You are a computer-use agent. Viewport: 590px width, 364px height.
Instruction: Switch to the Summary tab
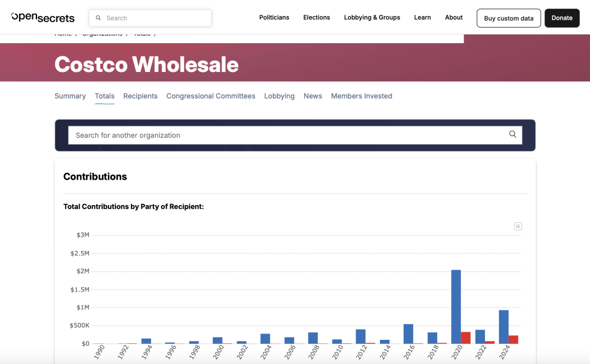(x=70, y=96)
